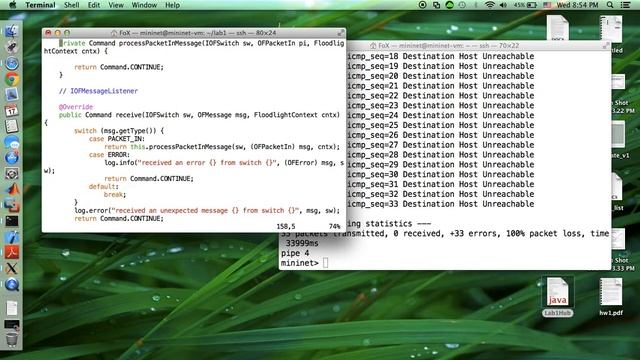Screen dimensions: 640x360
Task: Open Finder from the Dock
Action: [x=11, y=31]
